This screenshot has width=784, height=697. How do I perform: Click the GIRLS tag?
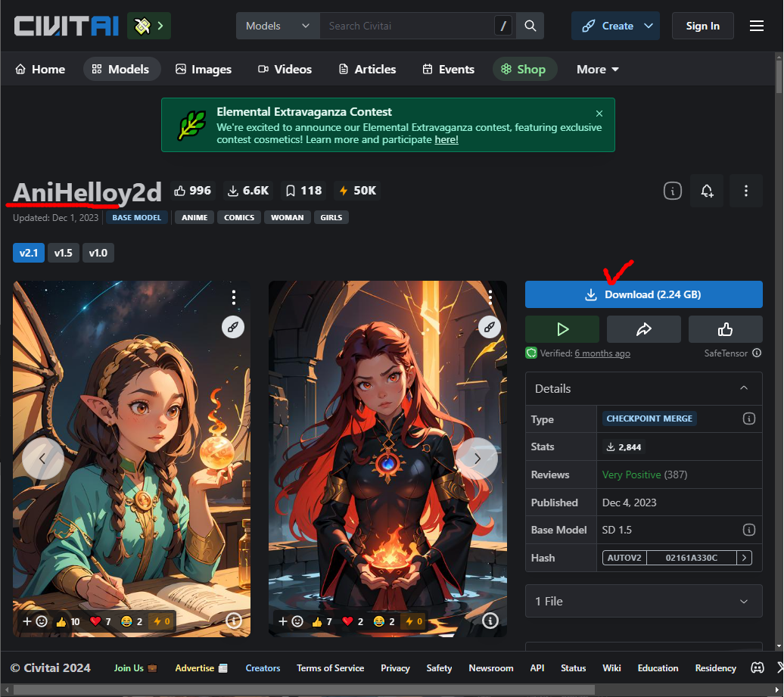click(x=331, y=217)
